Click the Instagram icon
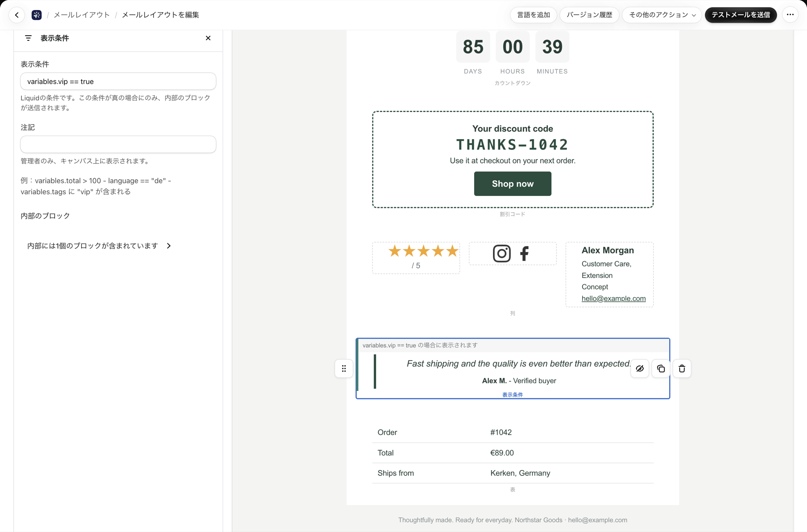 [501, 253]
